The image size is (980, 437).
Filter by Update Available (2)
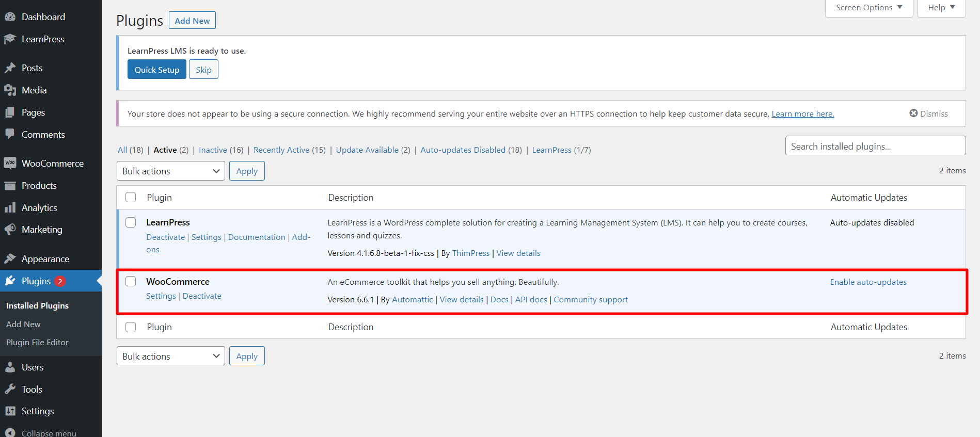373,150
